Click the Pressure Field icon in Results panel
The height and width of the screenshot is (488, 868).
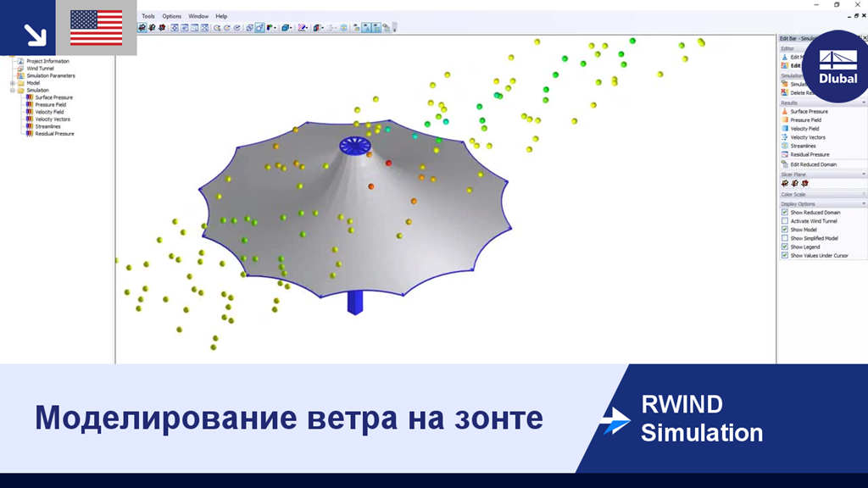(784, 119)
